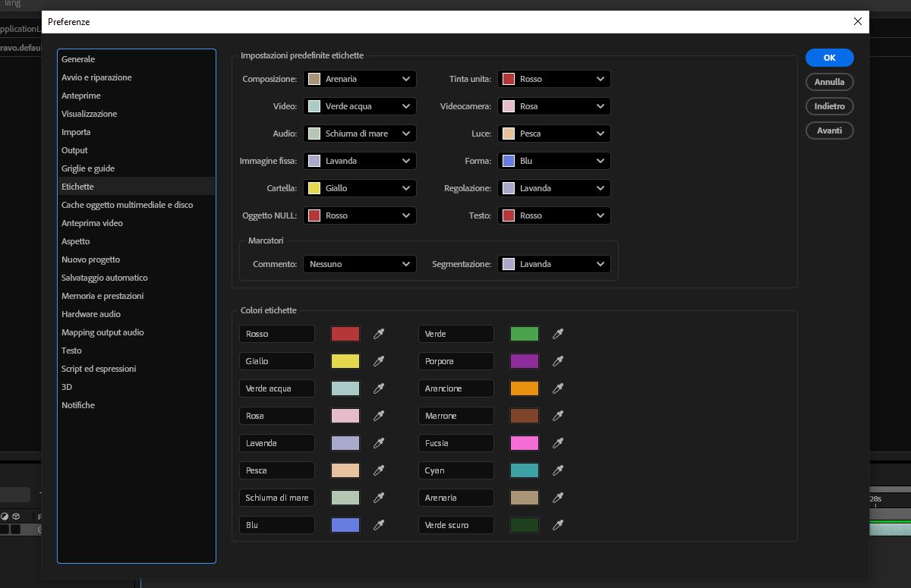Screen dimensions: 911x588
Task: Expand the Audio label dropdown
Action: click(x=360, y=134)
